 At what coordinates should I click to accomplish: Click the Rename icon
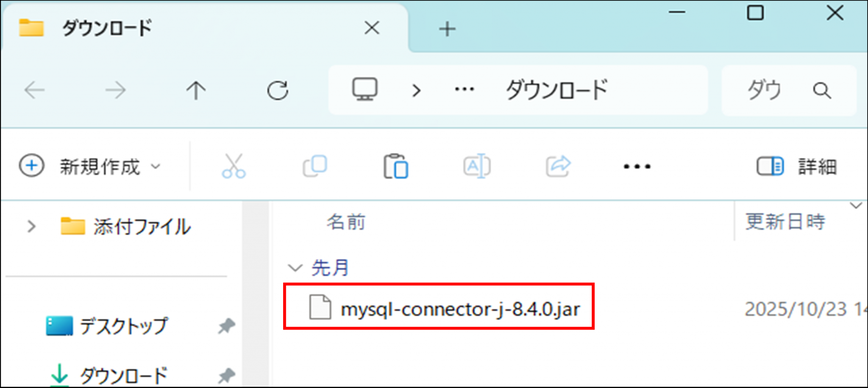[x=477, y=166]
